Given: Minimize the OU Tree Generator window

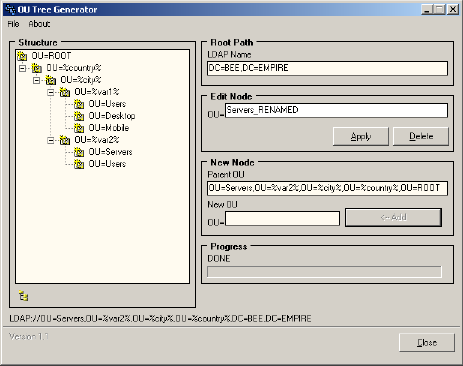Looking at the screenshot, I should tap(426, 9).
